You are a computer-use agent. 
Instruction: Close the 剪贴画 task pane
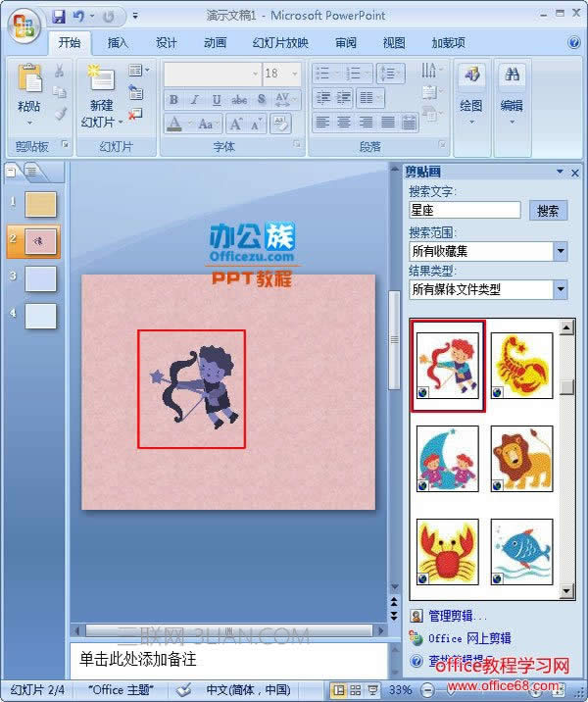(575, 173)
